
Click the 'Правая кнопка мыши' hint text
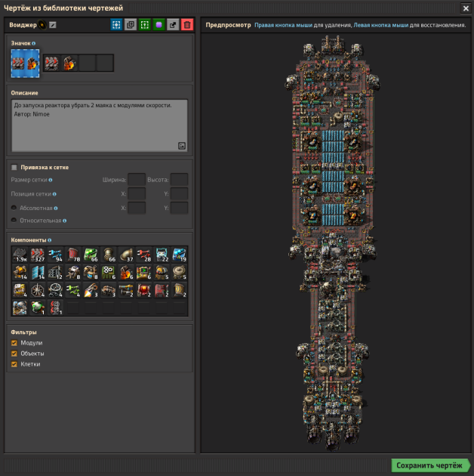click(x=283, y=25)
